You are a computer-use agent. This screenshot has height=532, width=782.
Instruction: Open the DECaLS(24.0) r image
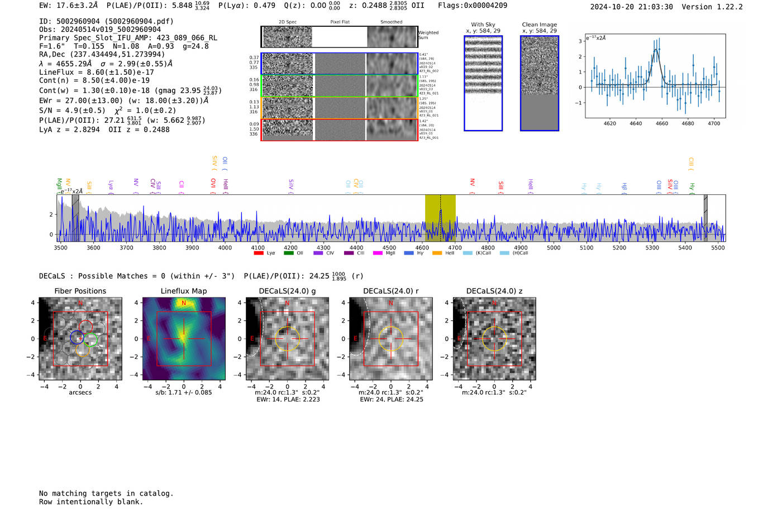coord(391,339)
